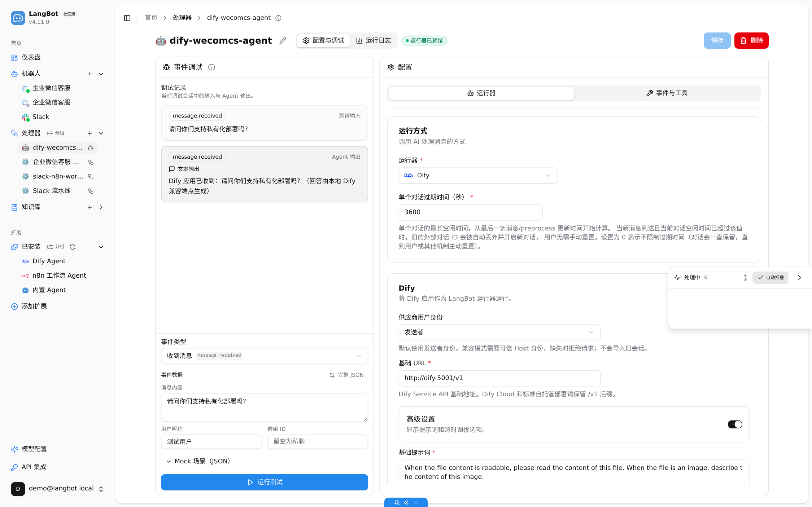The width and height of the screenshot is (812, 507).
Task: Collapse the 处理器 section chevron
Action: click(101, 133)
